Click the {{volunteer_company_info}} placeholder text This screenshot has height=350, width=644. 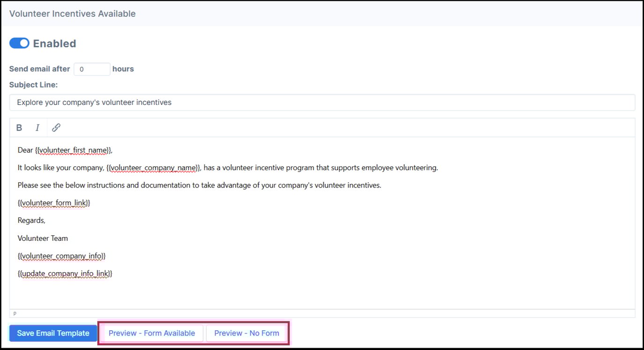click(x=61, y=255)
